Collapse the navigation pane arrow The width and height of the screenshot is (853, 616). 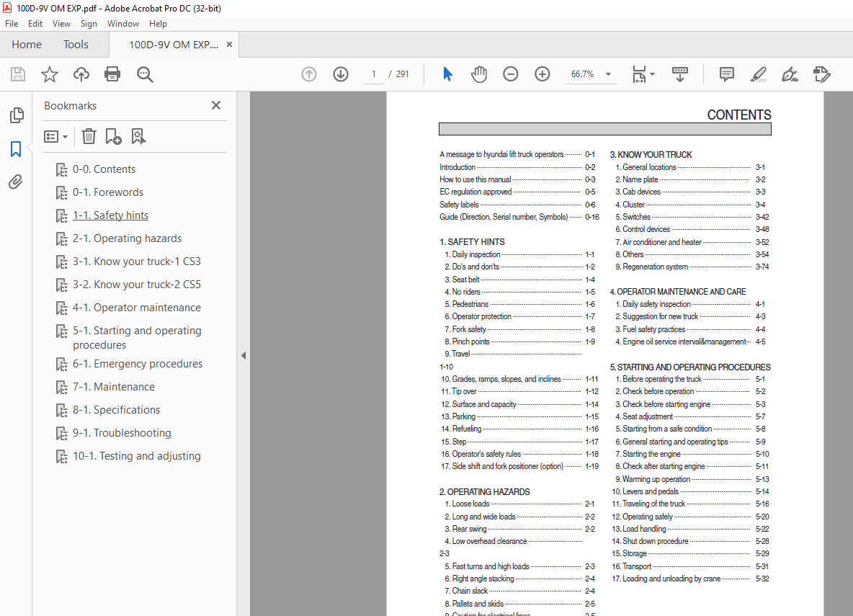(x=244, y=355)
